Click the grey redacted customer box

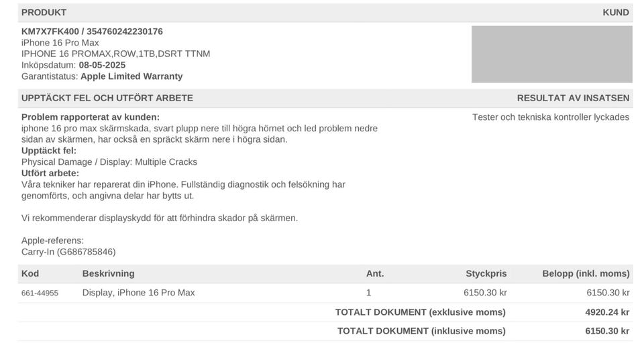tap(551, 54)
